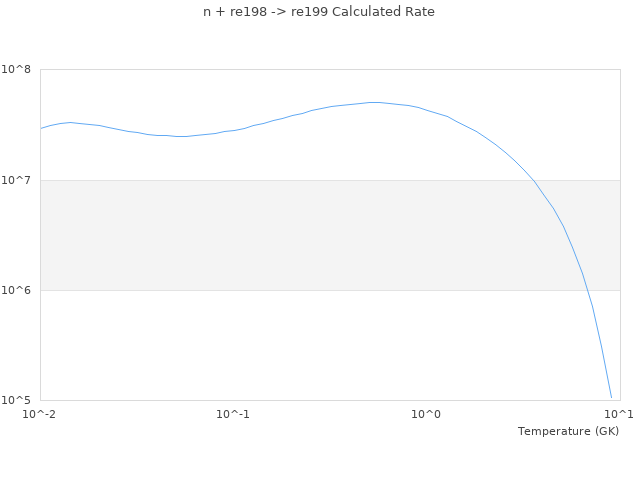Click the curve's lowest end point near 10^1
This screenshot has width=640, height=480.
pos(611,397)
